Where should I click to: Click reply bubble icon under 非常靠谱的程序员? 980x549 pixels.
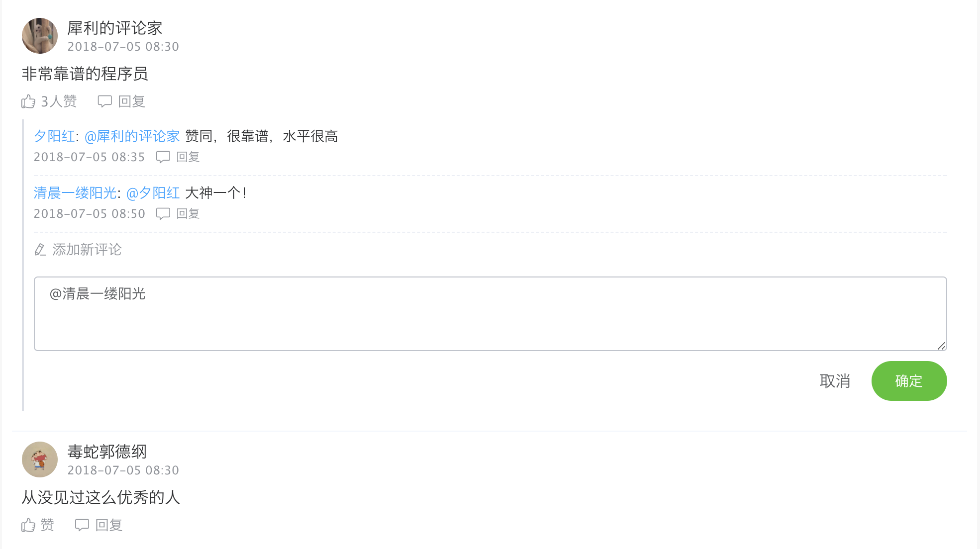tap(104, 101)
